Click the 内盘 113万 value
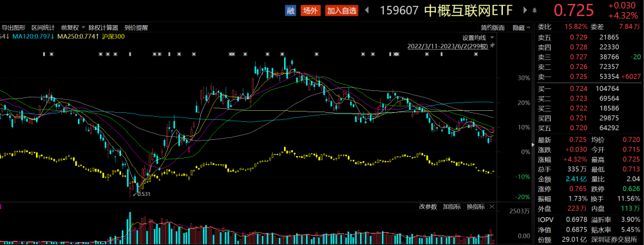 pyautogui.click(x=631, y=208)
